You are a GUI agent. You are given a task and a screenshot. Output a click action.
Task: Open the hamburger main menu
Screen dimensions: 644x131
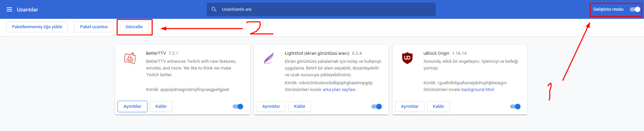9,9
